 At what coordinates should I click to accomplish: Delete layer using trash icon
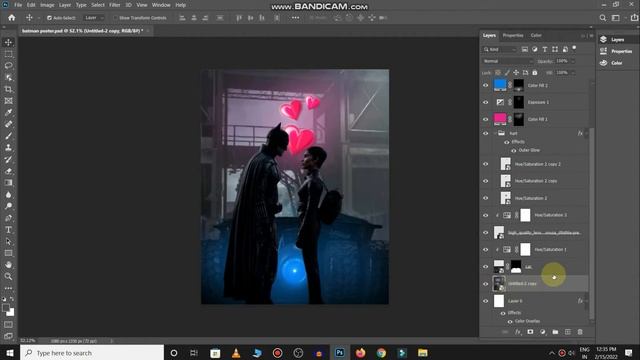(x=580, y=332)
